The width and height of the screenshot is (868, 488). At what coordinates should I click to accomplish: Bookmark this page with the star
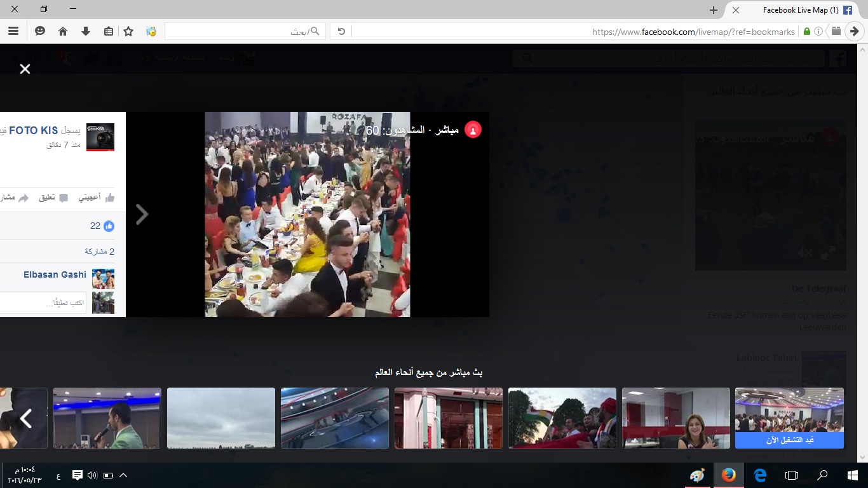pyautogui.click(x=128, y=31)
